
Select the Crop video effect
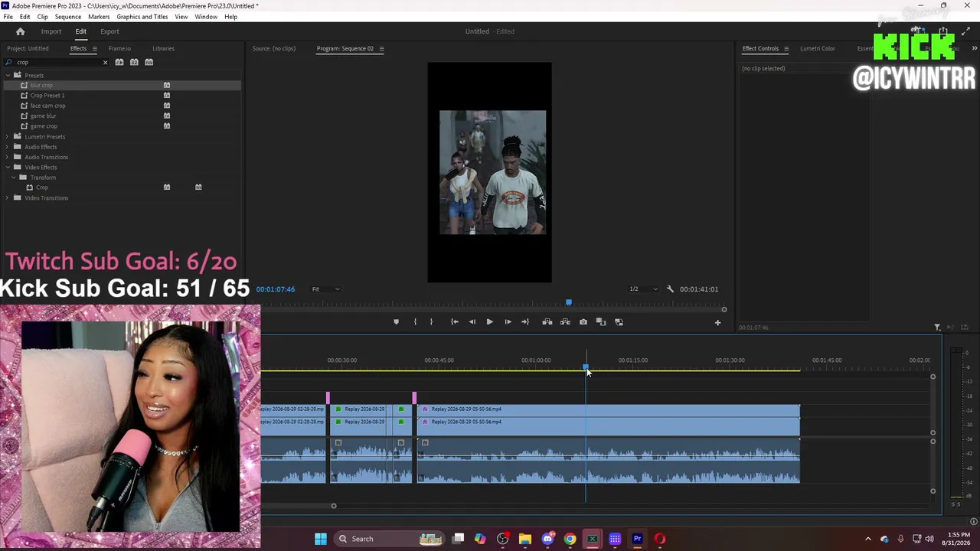coord(41,187)
